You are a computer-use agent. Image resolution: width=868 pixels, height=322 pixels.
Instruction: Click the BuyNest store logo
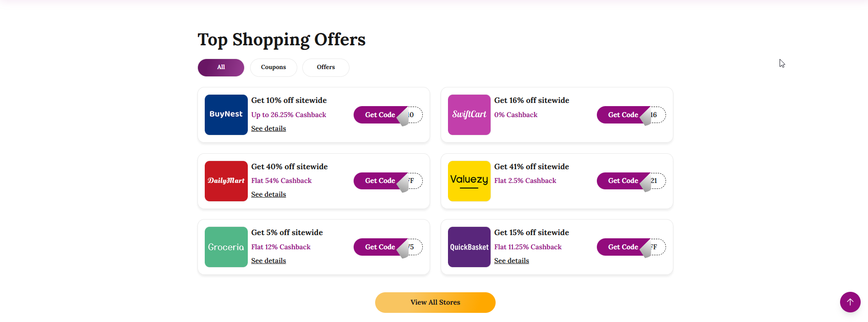tap(226, 115)
